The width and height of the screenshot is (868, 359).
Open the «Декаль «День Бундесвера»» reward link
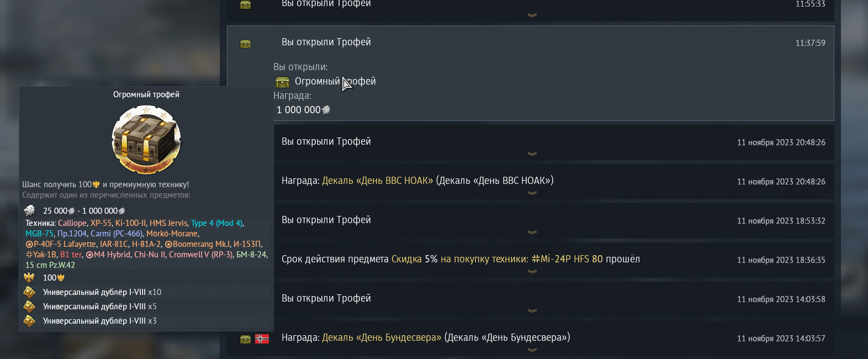pyautogui.click(x=382, y=337)
